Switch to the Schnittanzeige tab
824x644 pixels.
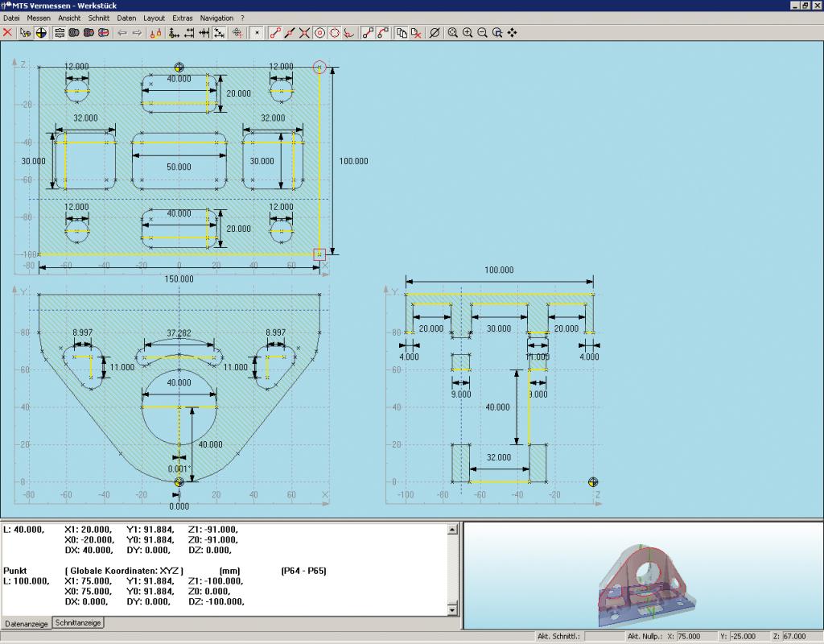tap(78, 622)
